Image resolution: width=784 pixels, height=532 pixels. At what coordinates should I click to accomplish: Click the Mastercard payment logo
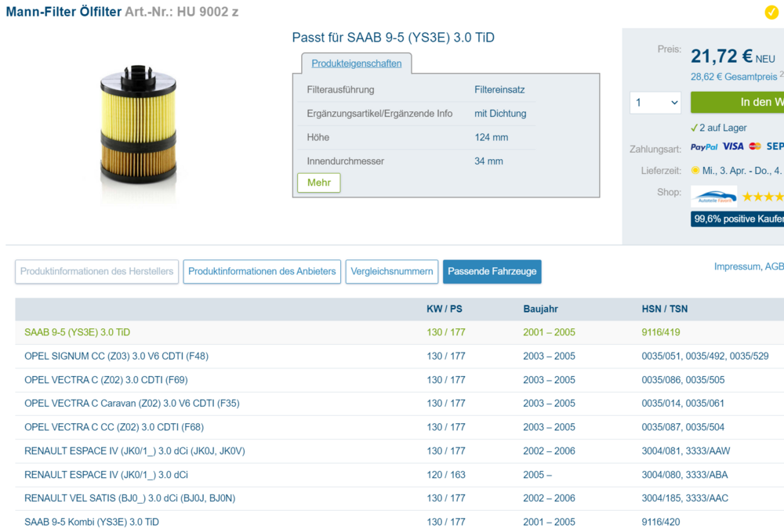(755, 146)
